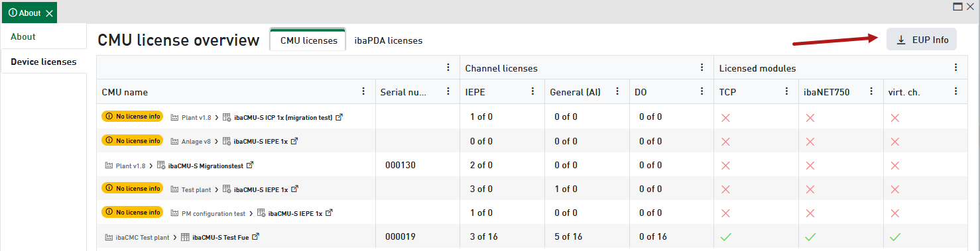Screen dimensions: 980x251
Task: Click plant icon beside Anlage v8
Action: tap(175, 141)
